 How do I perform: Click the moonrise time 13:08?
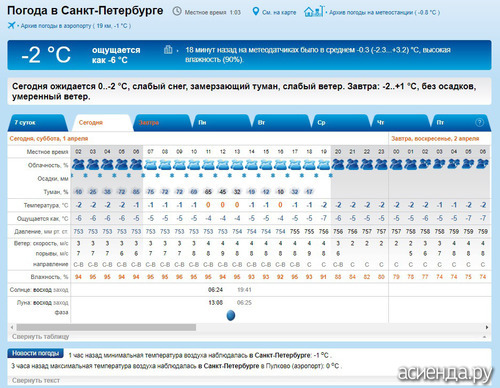coord(215,303)
